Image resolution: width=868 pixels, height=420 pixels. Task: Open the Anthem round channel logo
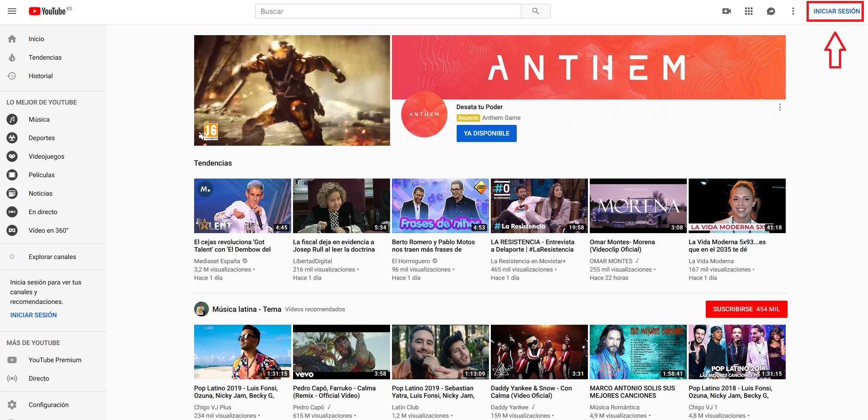click(424, 114)
